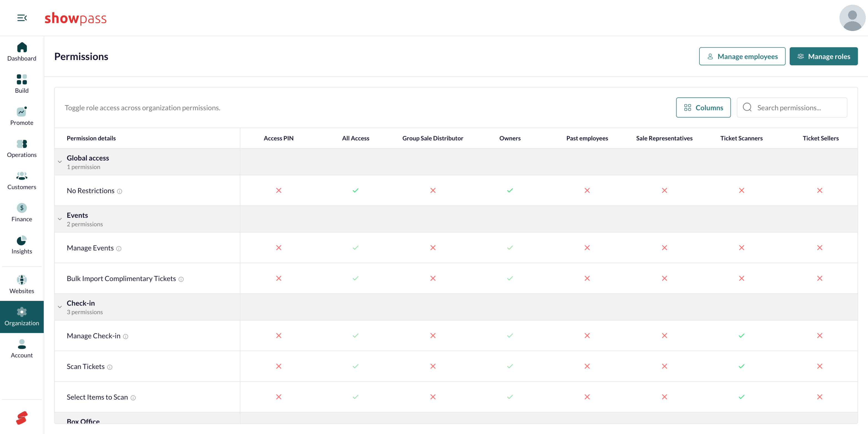Toggle Scan Tickets for Ticket Sellers
The height and width of the screenshot is (434, 868).
click(820, 366)
